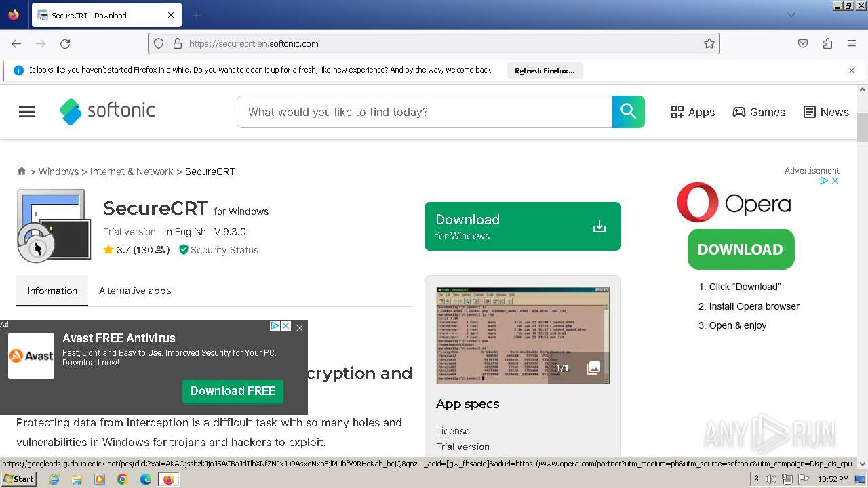Click the green Download for Windows button
The width and height of the screenshot is (868, 488).
[523, 226]
